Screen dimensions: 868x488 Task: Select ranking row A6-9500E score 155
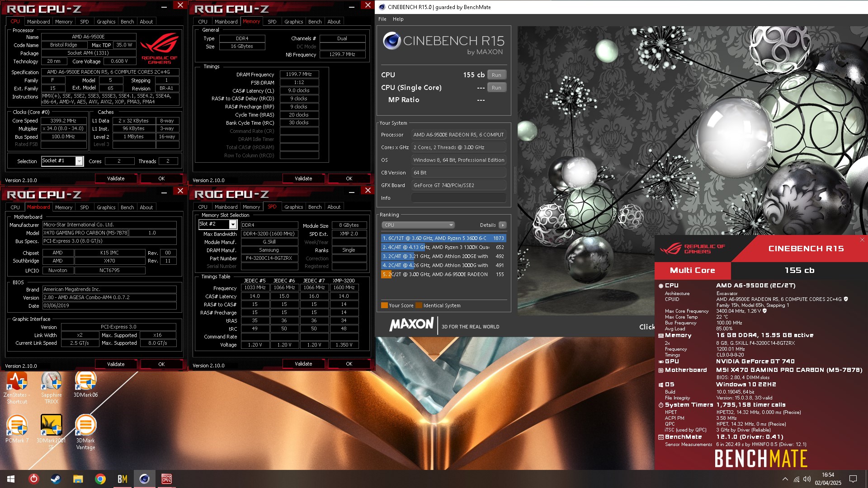tap(443, 274)
